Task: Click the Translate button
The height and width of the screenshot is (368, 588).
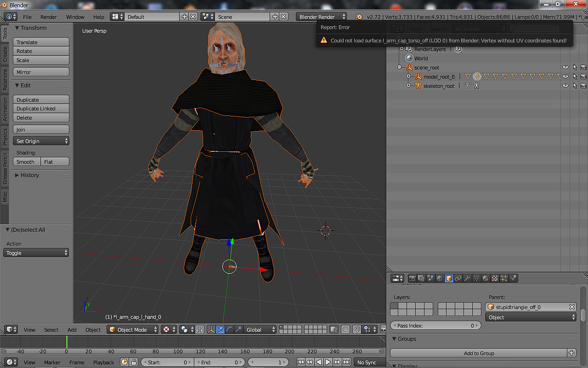Action: (41, 42)
